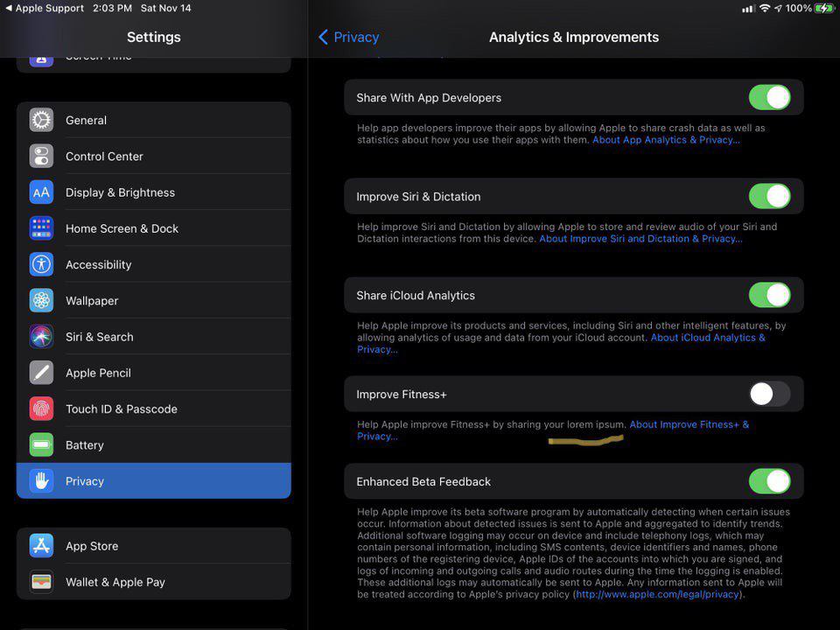Tap the Control Center switches icon
This screenshot has height=630, width=840.
coord(41,157)
